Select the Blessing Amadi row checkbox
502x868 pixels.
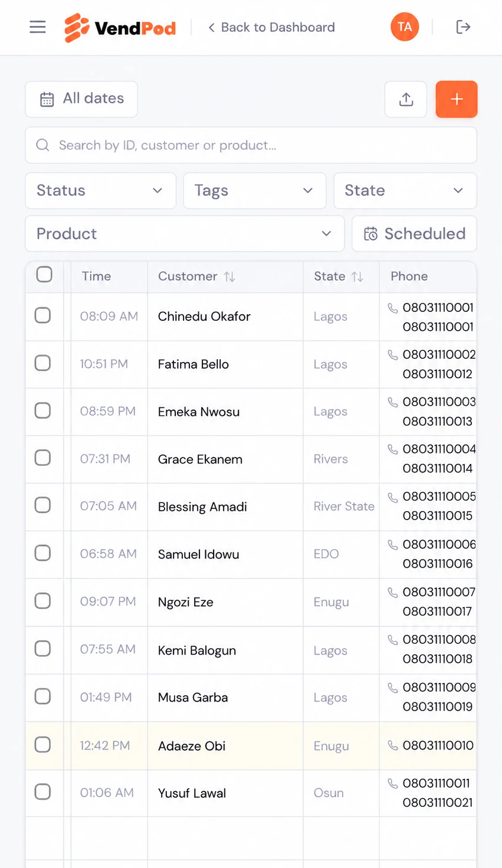pyautogui.click(x=42, y=505)
